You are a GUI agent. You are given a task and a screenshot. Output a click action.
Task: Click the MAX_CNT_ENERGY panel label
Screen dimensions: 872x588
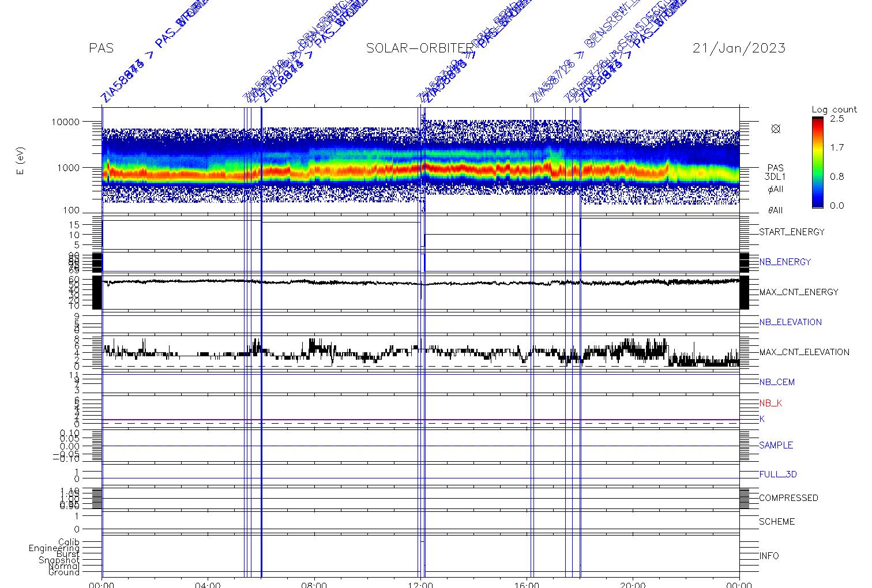(x=799, y=292)
